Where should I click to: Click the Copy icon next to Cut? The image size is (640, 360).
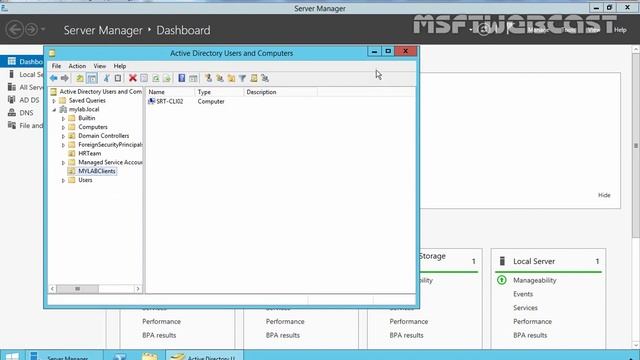[118, 78]
